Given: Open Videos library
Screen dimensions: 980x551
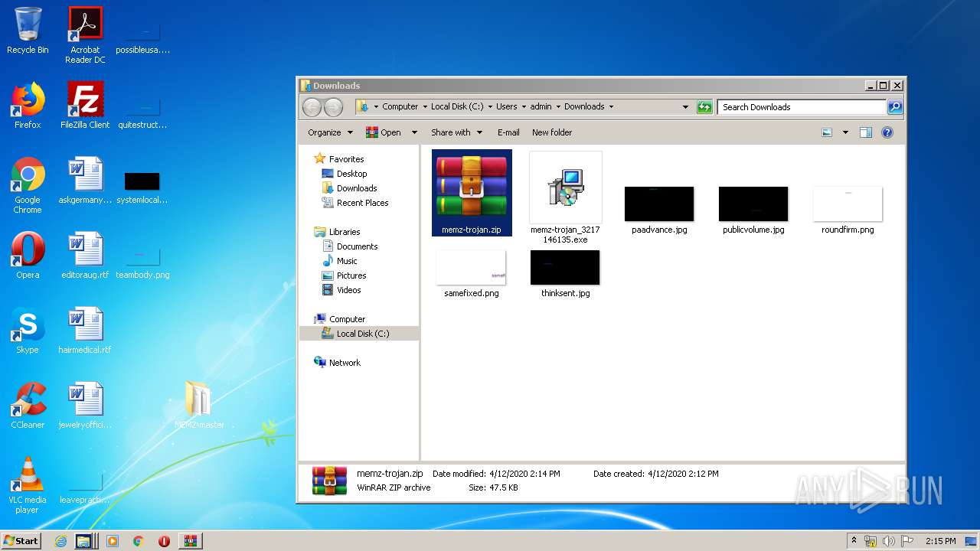Looking at the screenshot, I should [348, 290].
